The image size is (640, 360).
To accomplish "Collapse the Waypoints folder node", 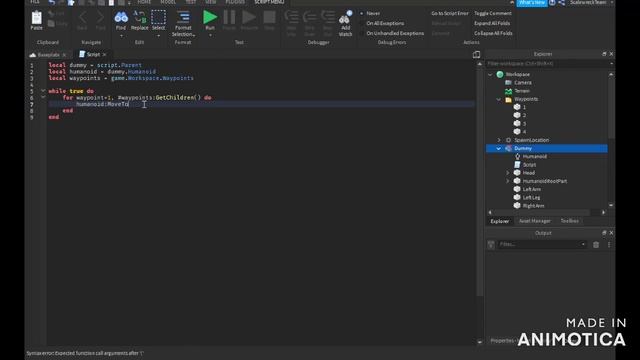I will pos(499,99).
